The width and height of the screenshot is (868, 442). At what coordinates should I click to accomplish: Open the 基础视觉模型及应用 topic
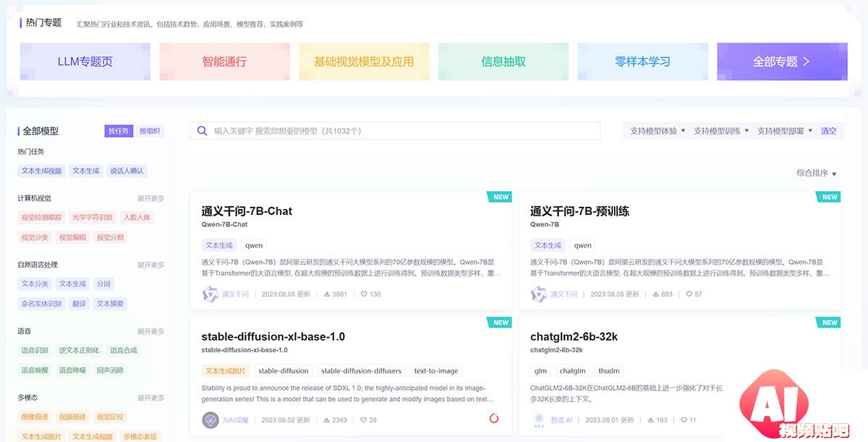[364, 61]
